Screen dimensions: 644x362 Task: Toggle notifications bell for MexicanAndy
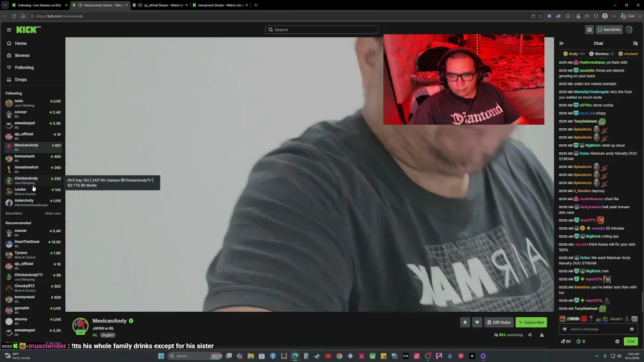click(465, 322)
